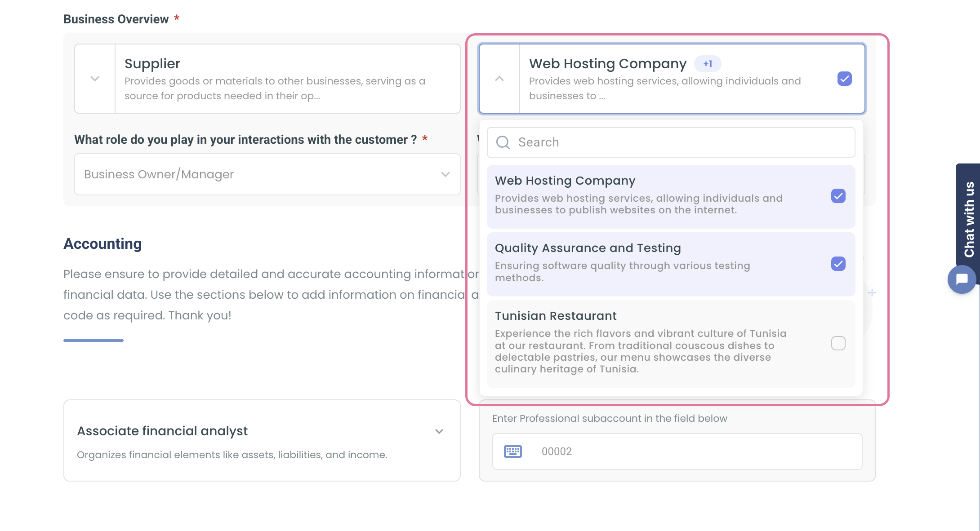Image resolution: width=980 pixels, height=531 pixels.
Task: Expand the Supplier dropdown chevron
Action: [x=95, y=79]
